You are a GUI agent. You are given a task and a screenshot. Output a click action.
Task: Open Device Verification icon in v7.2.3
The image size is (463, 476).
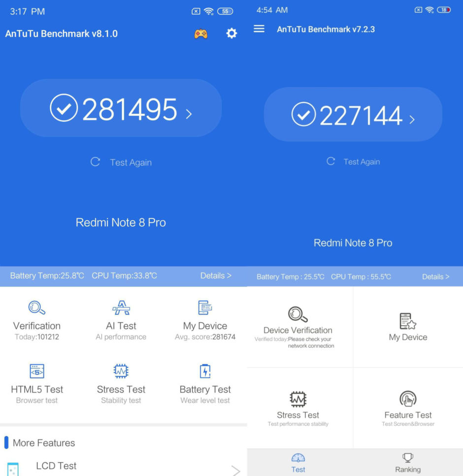click(x=298, y=314)
